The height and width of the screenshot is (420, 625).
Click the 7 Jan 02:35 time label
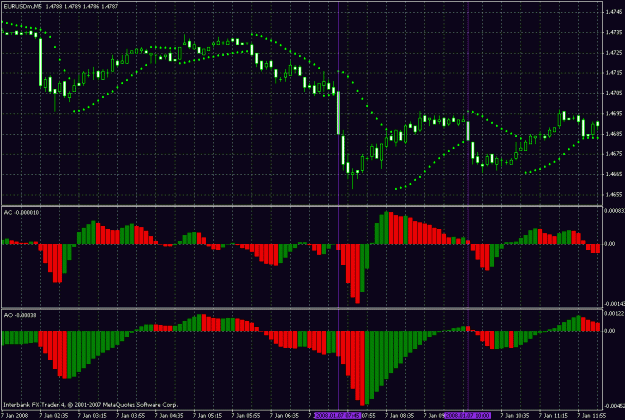click(54, 416)
